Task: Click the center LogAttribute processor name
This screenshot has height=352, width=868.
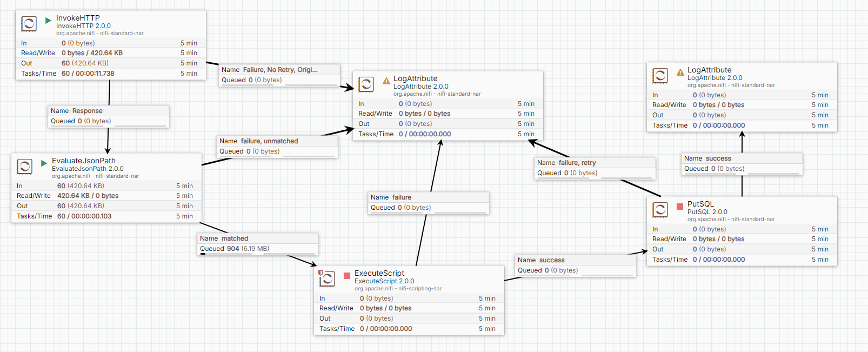Action: (x=416, y=78)
